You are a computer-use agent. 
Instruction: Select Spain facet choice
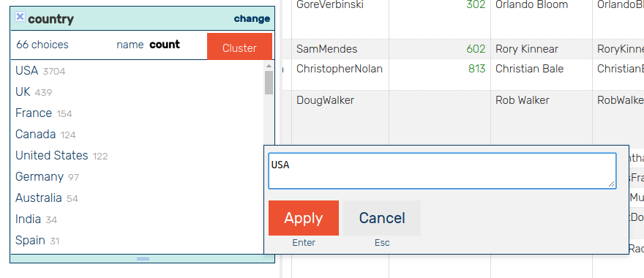[x=31, y=240]
